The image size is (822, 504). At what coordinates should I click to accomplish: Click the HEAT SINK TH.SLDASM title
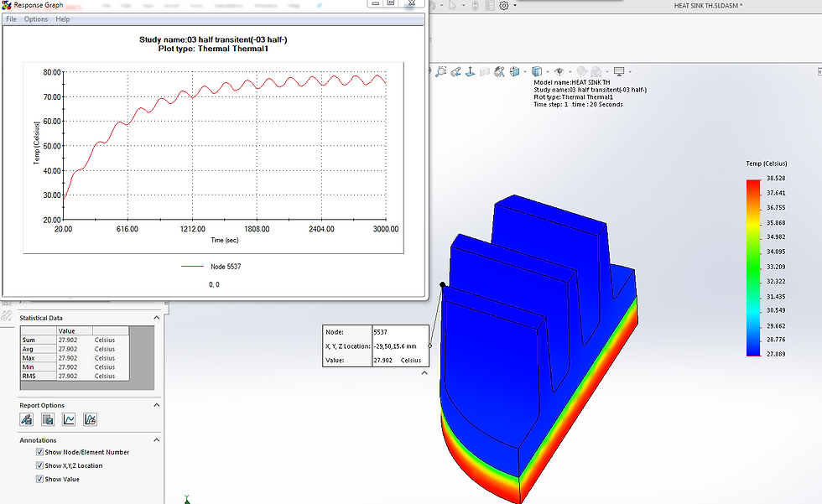pos(710,6)
